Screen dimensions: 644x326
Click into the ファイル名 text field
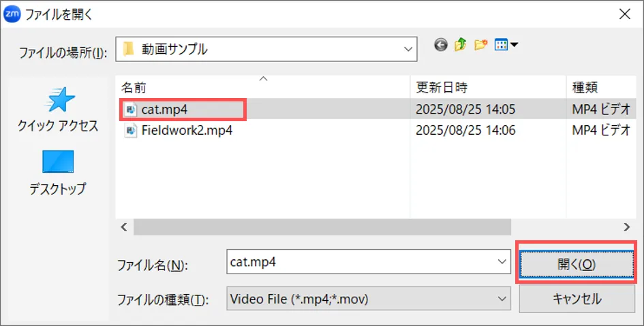(361, 262)
